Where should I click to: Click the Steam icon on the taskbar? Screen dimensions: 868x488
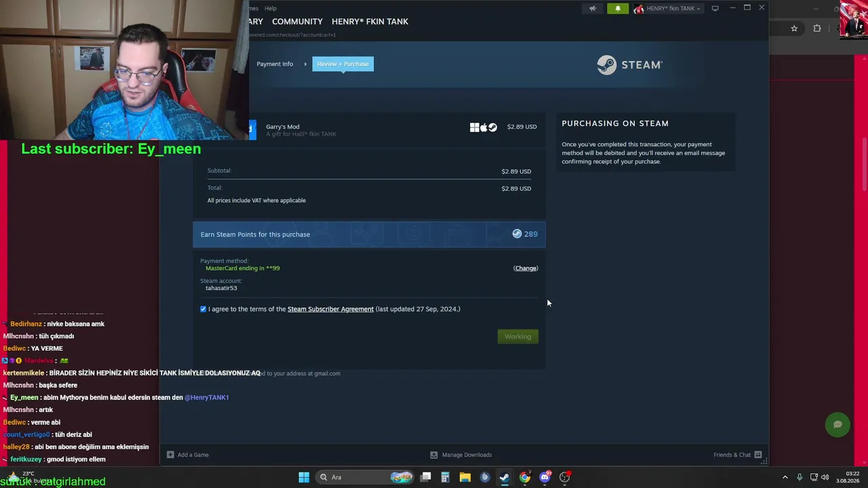pyautogui.click(x=505, y=477)
